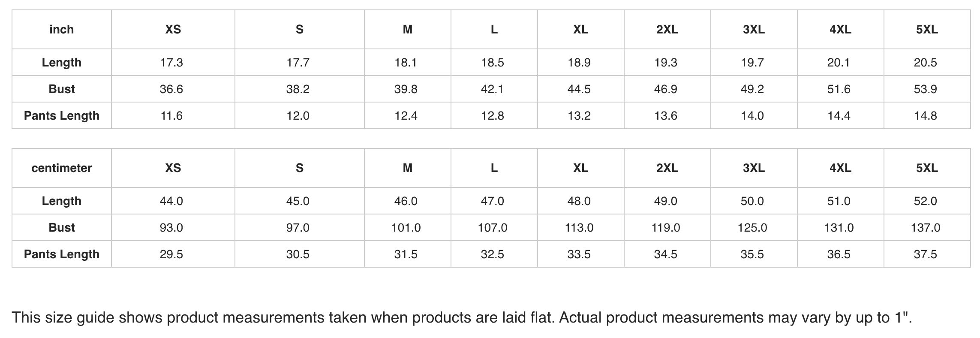The image size is (980, 338).
Task: Select the 18.1 length value for M
Action: (x=406, y=63)
